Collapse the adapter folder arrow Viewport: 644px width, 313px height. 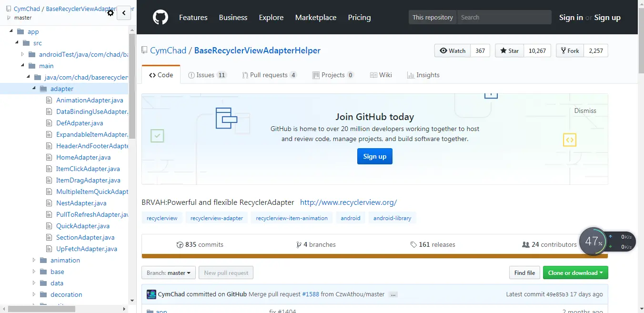point(34,89)
